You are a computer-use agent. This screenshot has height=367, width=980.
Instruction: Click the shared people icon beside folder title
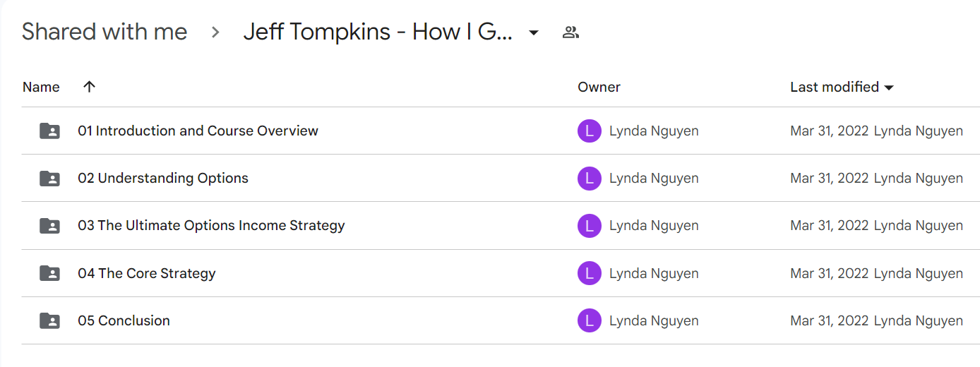570,32
